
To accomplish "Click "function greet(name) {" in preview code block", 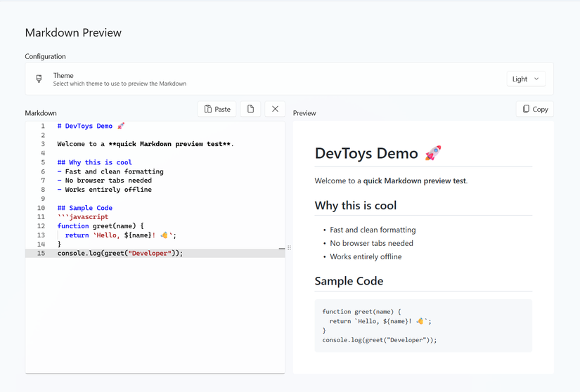I will (361, 311).
